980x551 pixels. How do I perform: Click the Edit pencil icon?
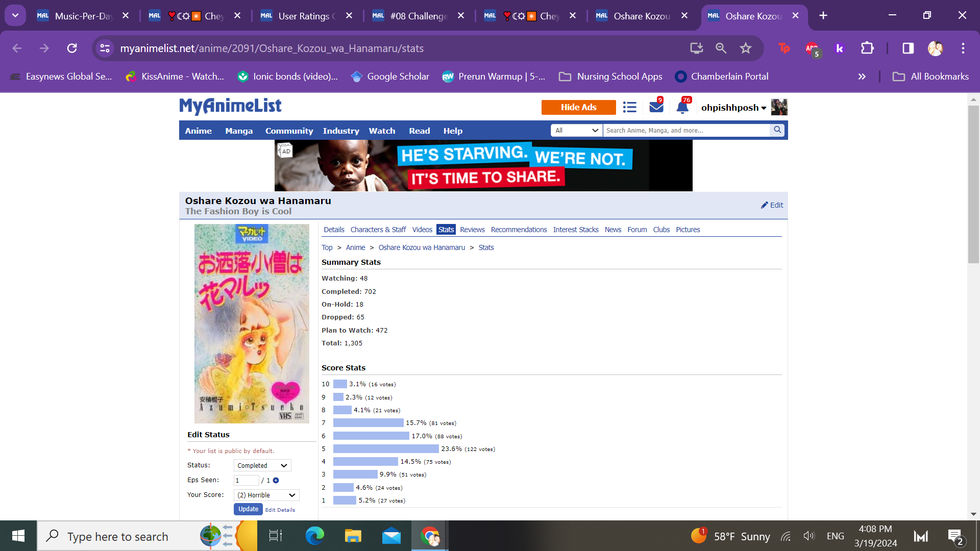pos(765,205)
